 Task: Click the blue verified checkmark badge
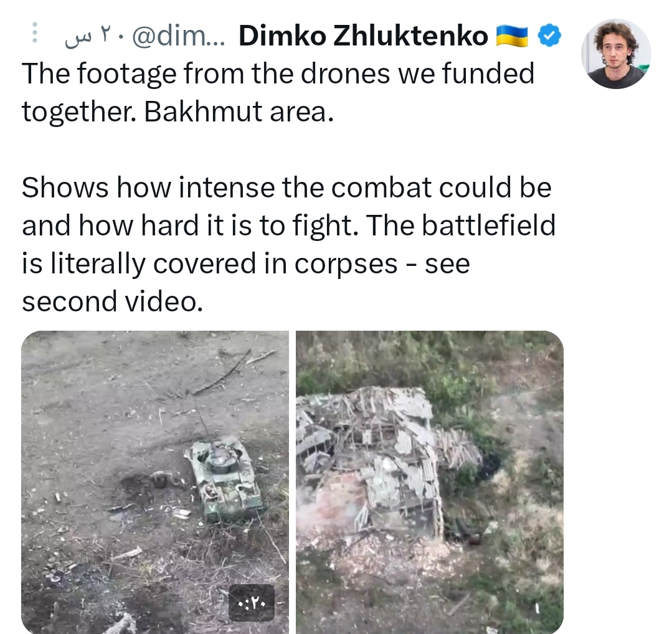point(549,35)
